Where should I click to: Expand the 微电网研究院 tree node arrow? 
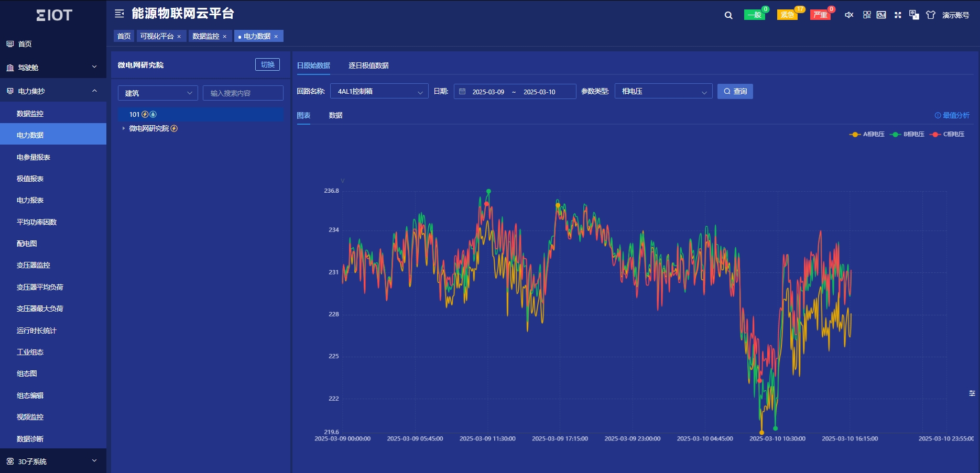coord(124,128)
